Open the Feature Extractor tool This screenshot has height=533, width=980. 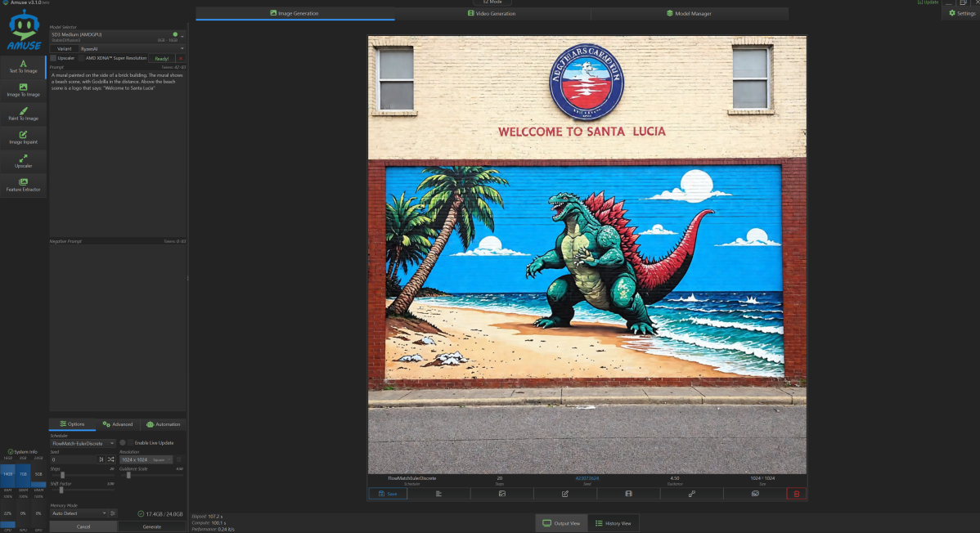click(23, 185)
